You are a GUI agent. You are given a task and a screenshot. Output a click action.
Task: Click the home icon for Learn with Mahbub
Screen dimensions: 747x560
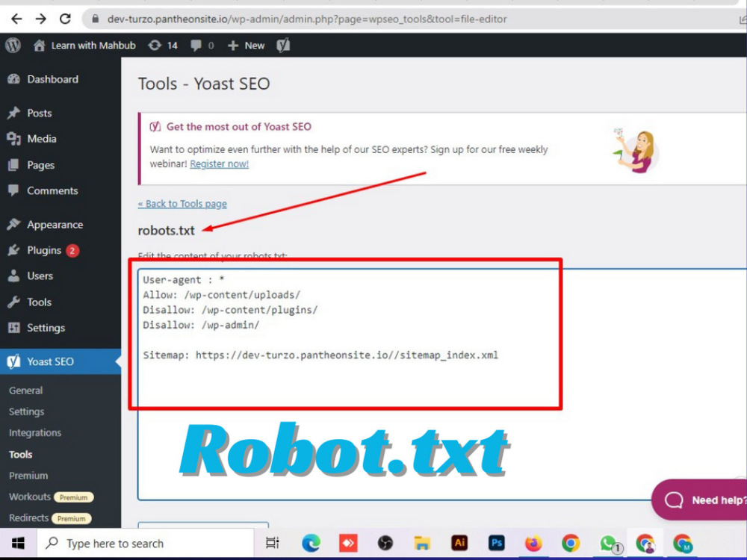pos(39,46)
